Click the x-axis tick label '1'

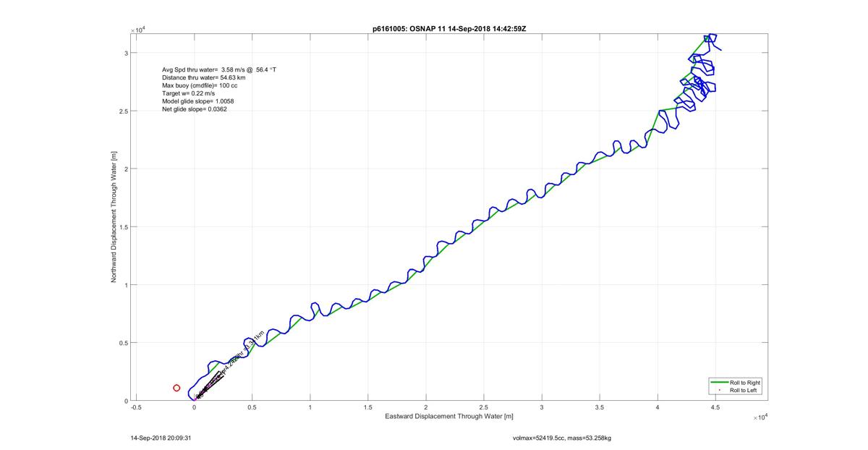[310, 407]
